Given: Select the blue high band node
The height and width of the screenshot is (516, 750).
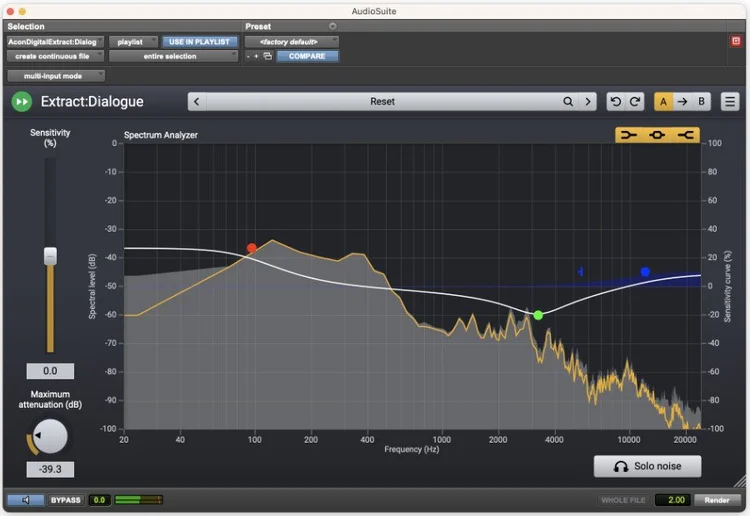Looking at the screenshot, I should pyautogui.click(x=645, y=272).
